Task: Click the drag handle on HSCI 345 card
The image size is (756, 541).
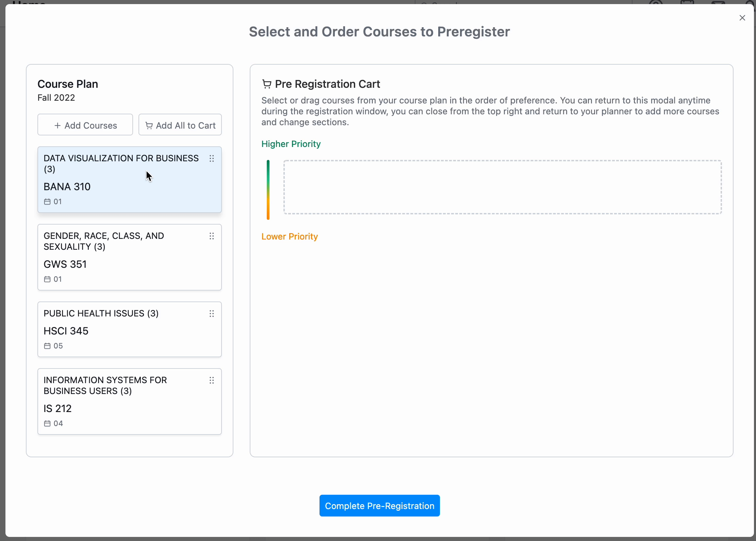Action: pos(212,314)
